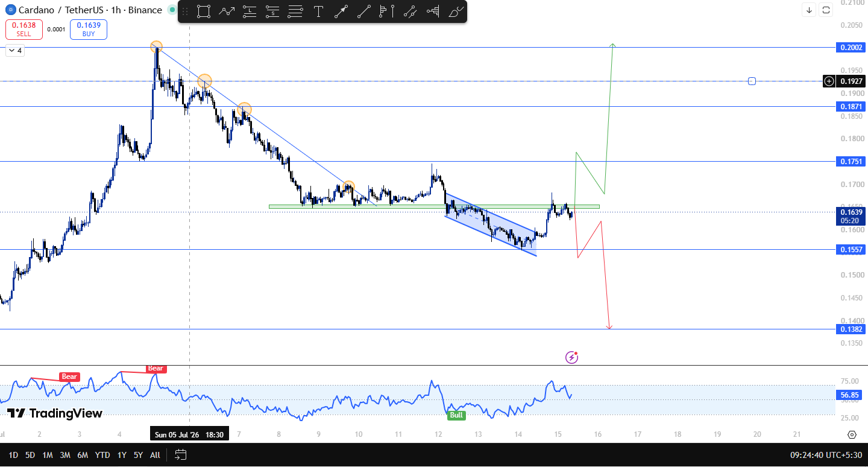Switch to the 5Y date range
This screenshot has width=868, height=467.
pyautogui.click(x=138, y=455)
